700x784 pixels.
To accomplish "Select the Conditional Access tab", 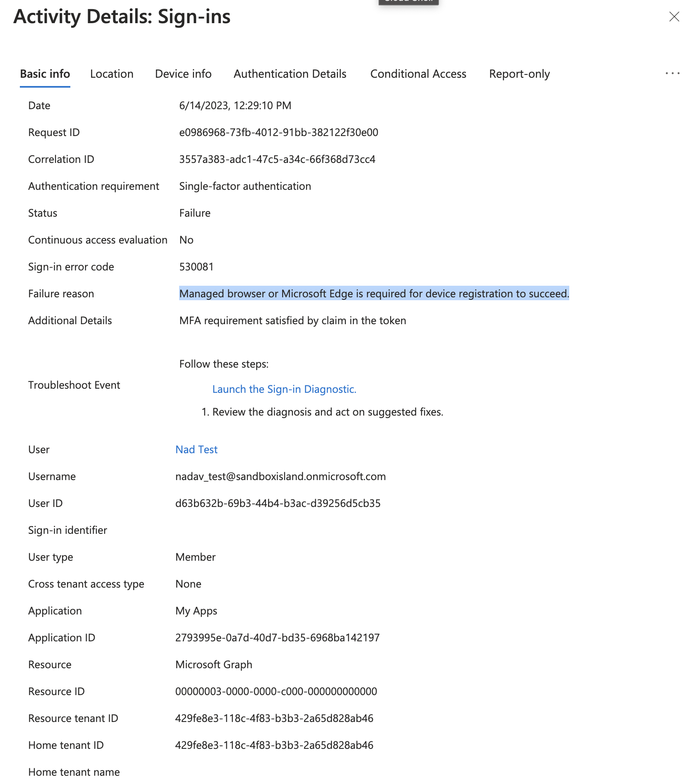I will (418, 74).
